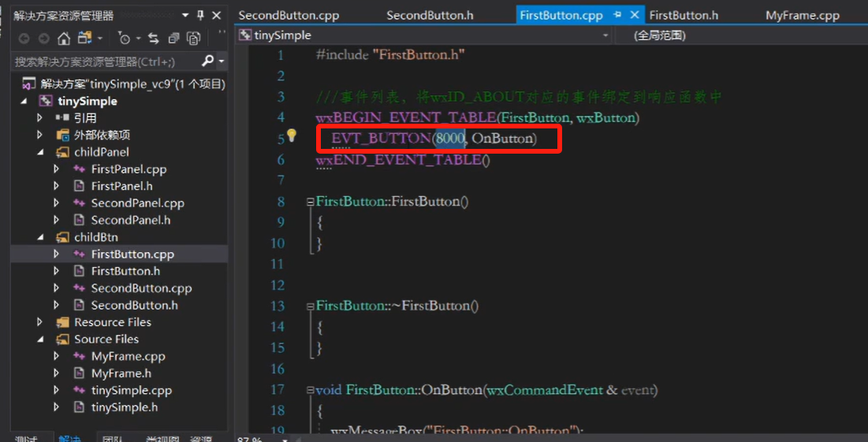
Task: Click the Home icon in Solution Explorer toolbar
Action: [x=64, y=39]
